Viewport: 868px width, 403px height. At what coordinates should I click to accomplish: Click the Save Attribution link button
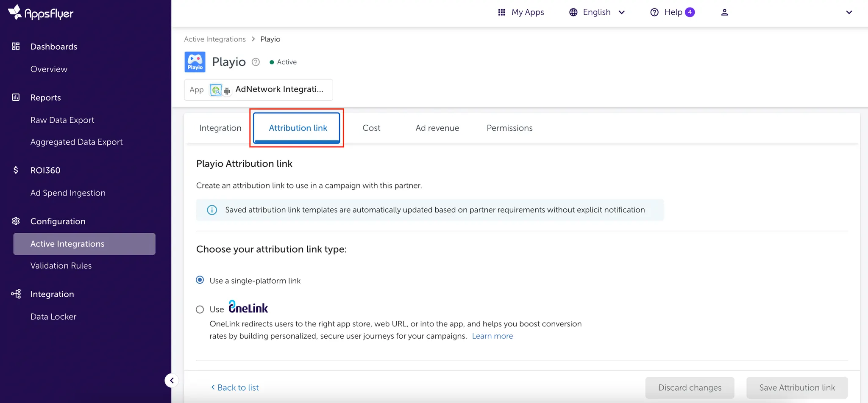tap(797, 387)
